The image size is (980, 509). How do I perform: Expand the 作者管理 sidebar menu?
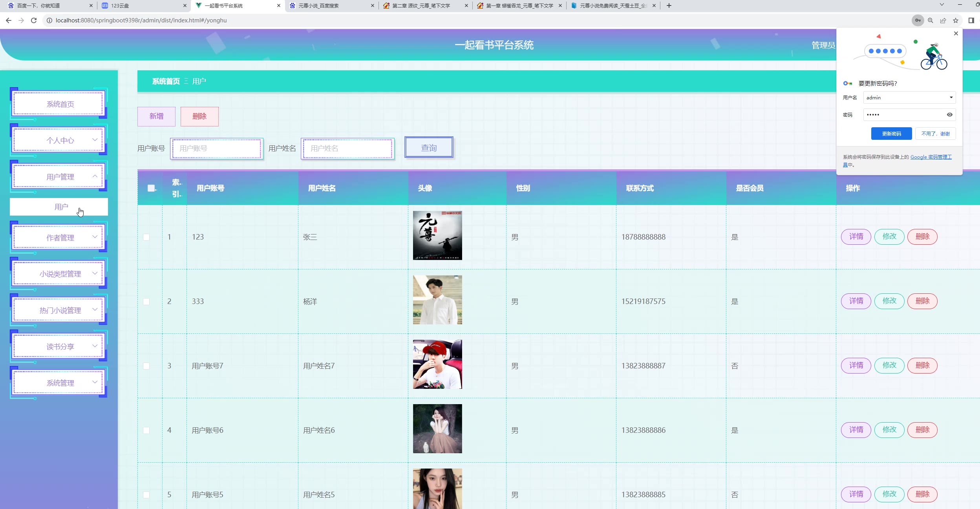(60, 238)
